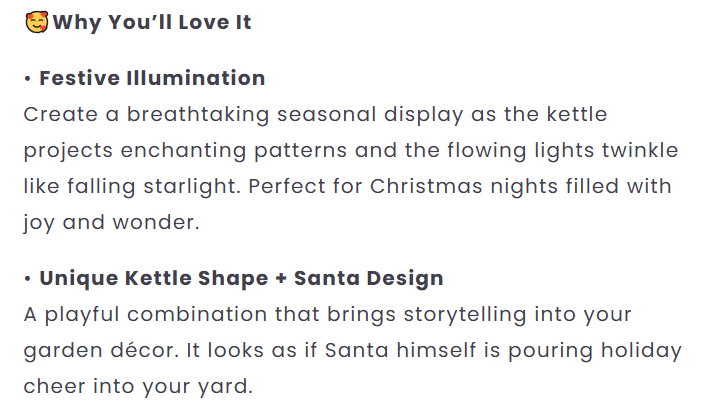Viewport: 708px width, 417px height.
Task: Click the bullet point before "Festive Illumination"
Action: click(29, 78)
